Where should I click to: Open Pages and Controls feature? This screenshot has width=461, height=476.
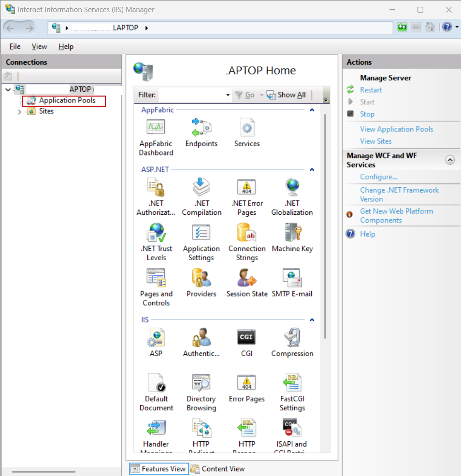point(156,287)
